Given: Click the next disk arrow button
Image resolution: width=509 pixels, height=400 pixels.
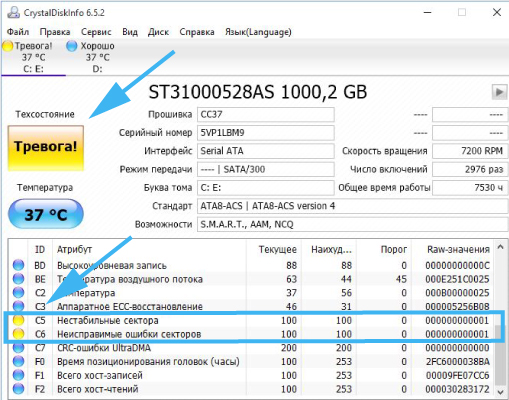Looking at the screenshot, I should click(499, 92).
